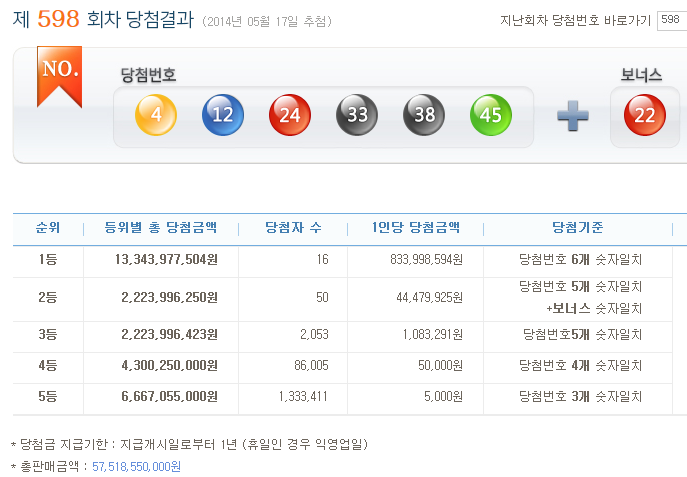Click the 1등 rank cell
Screen dimensions: 687x477
click(48, 259)
